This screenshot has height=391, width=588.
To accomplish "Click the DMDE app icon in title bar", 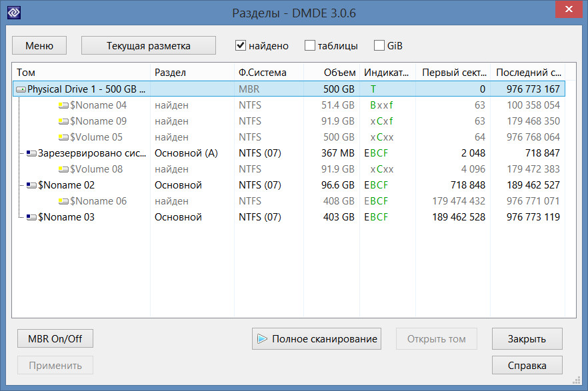I will [x=13, y=13].
